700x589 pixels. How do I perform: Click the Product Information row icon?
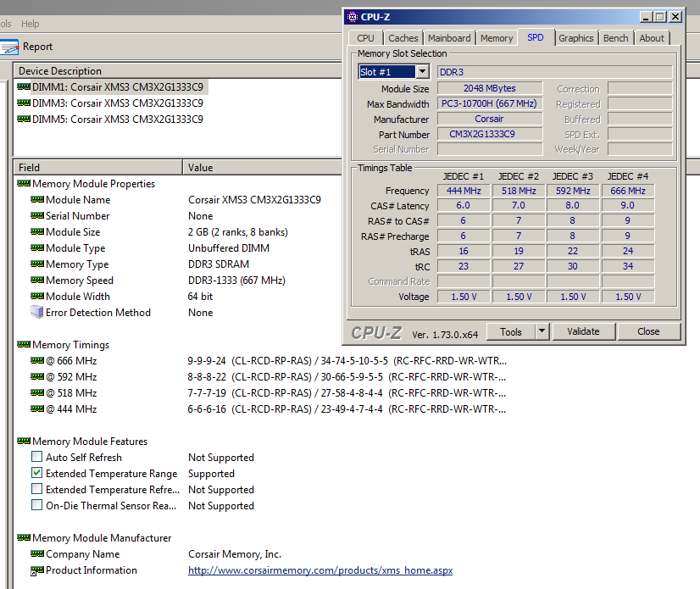pos(37,570)
